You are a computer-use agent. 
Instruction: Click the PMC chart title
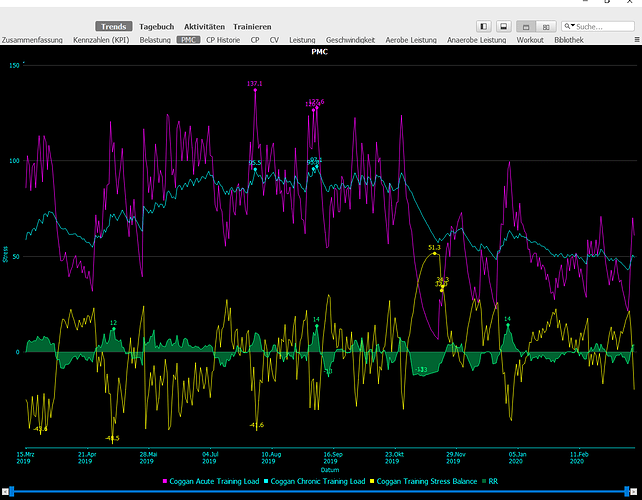coord(319,52)
